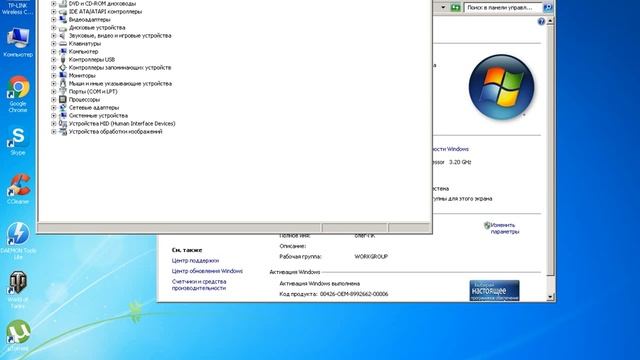640x360 pixels.
Task: Expand the Видеоадаптеры tree node
Action: 53,20
